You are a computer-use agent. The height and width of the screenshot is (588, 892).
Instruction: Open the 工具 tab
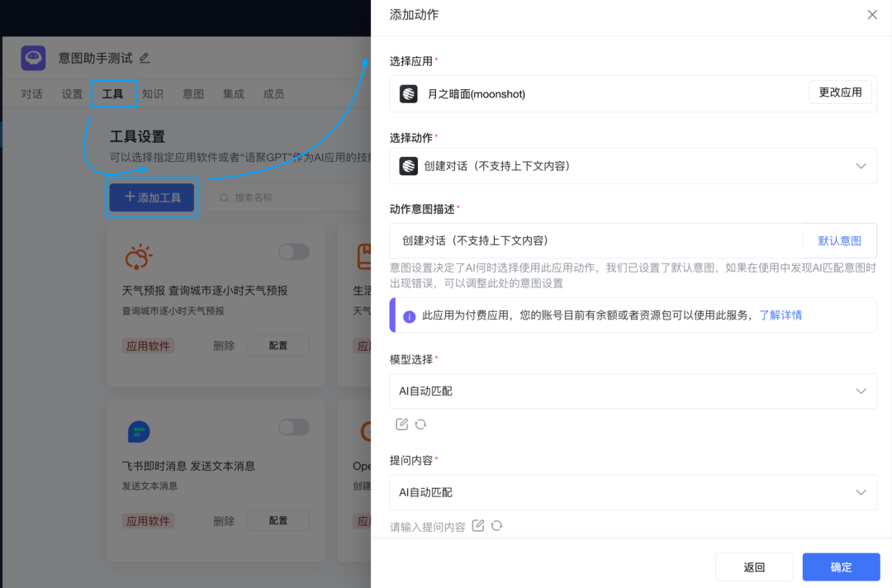point(112,94)
